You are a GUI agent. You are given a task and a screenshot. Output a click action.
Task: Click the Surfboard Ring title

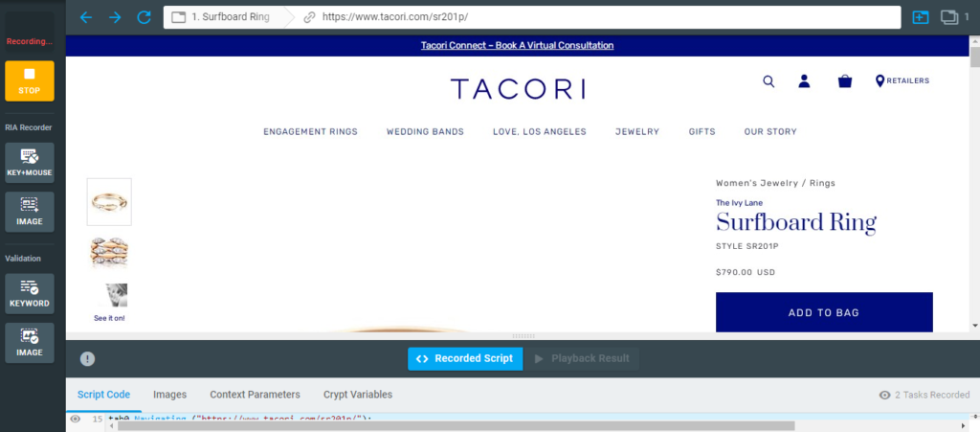(x=796, y=223)
